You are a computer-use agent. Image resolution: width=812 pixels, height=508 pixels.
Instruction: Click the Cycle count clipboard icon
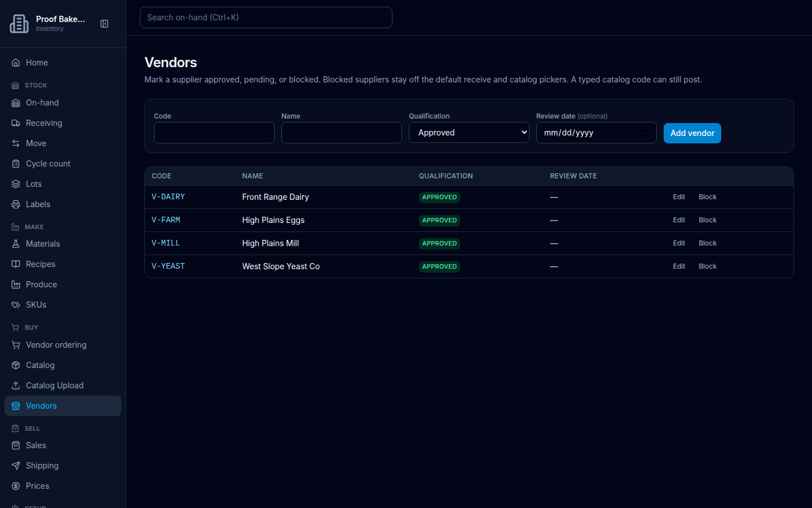click(x=16, y=164)
